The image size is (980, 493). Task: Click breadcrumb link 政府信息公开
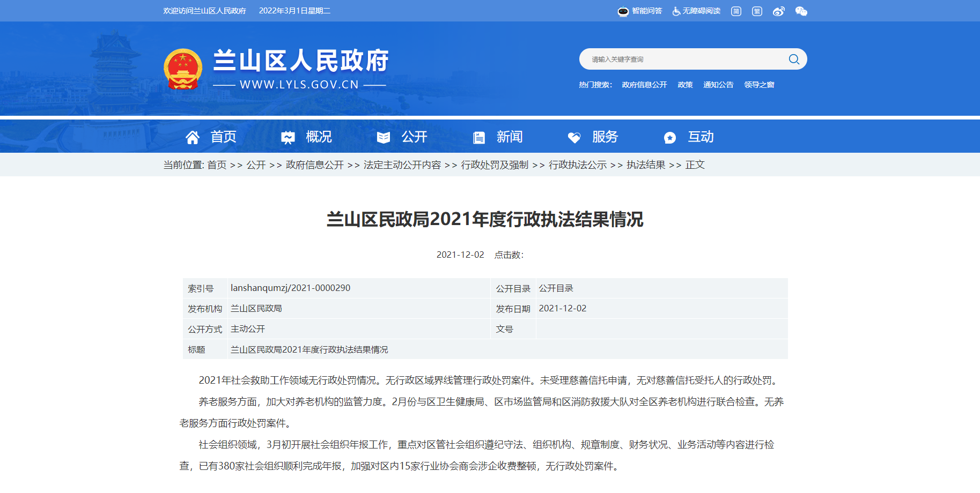click(315, 165)
